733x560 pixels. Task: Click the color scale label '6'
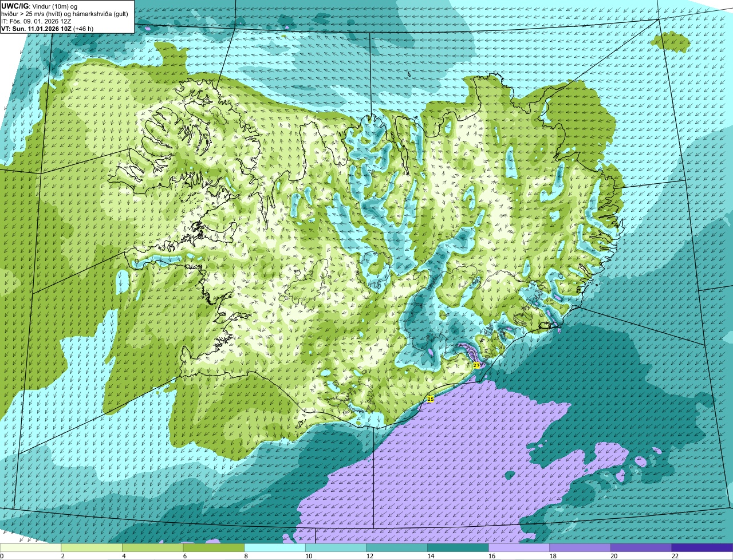pos(185,556)
